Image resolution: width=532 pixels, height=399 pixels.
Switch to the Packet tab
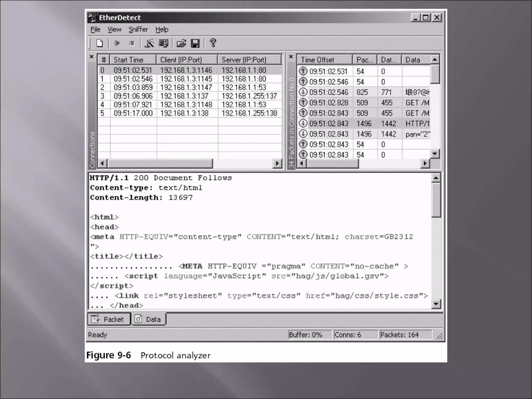[x=109, y=319]
